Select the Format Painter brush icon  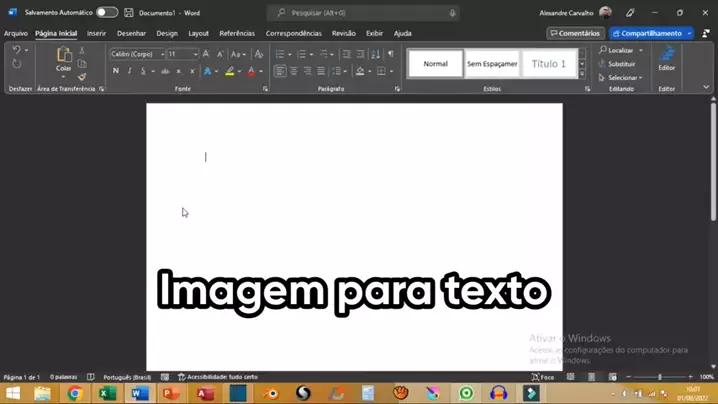click(x=82, y=77)
